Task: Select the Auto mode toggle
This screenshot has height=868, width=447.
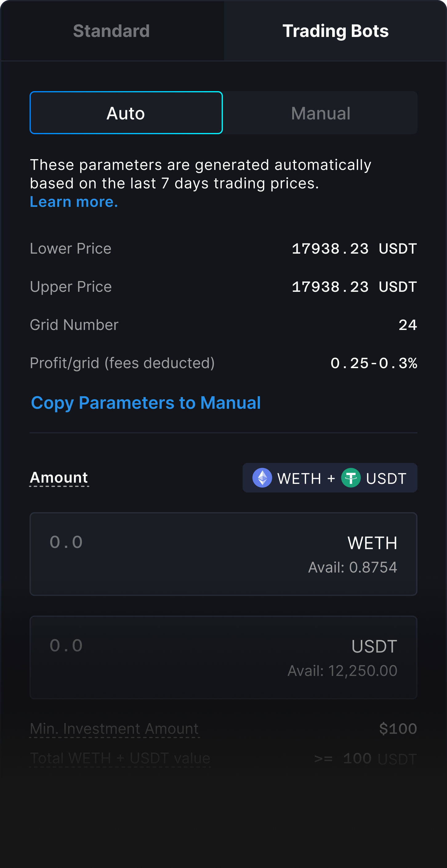Action: (x=126, y=113)
